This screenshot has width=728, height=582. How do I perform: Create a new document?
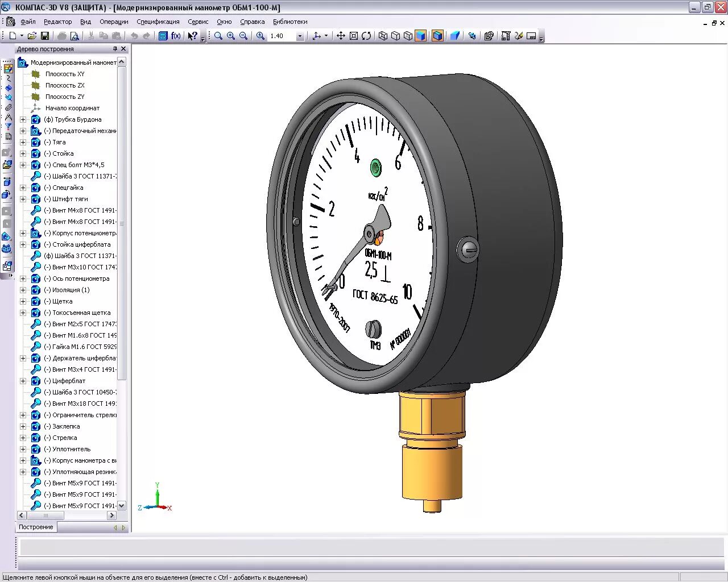coord(13,36)
